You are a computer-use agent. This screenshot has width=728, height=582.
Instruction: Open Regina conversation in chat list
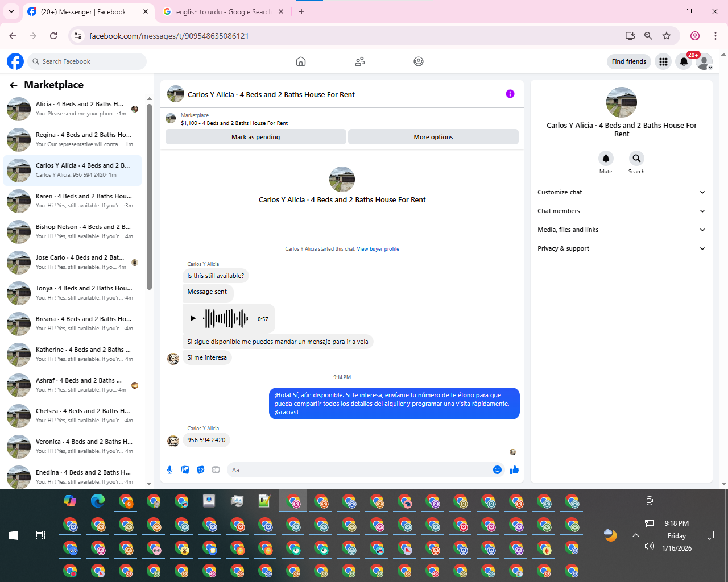click(73, 139)
